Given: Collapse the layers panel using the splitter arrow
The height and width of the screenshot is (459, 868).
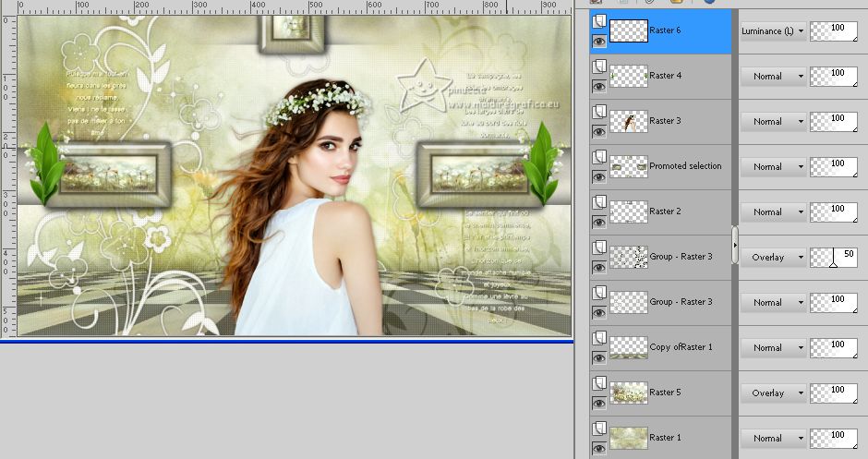Looking at the screenshot, I should coord(735,246).
